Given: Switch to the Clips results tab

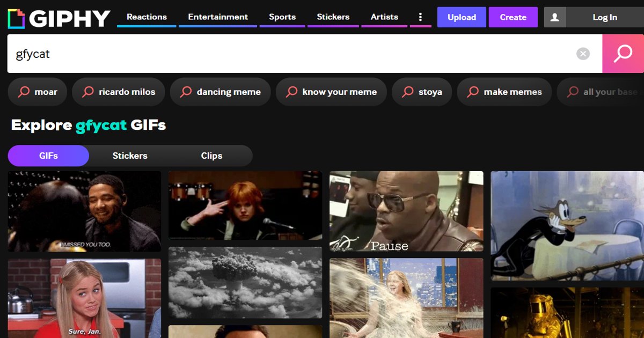Looking at the screenshot, I should point(211,156).
